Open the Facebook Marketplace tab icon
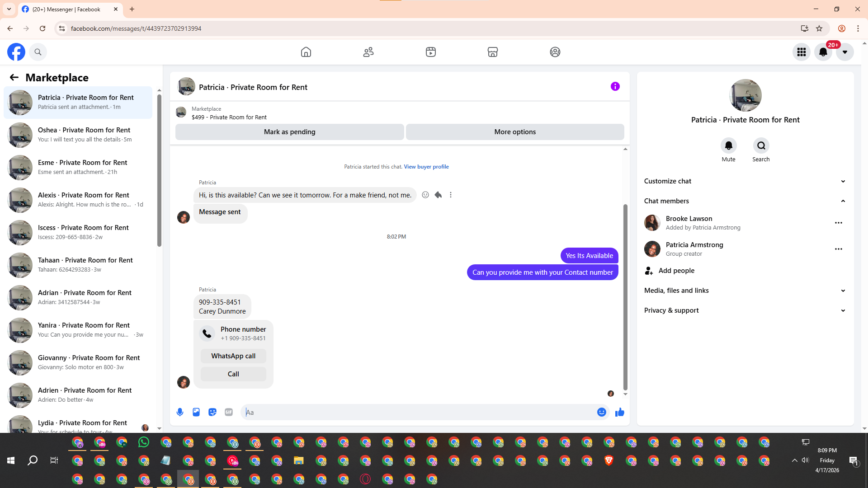This screenshot has height=488, width=868. coord(493,52)
